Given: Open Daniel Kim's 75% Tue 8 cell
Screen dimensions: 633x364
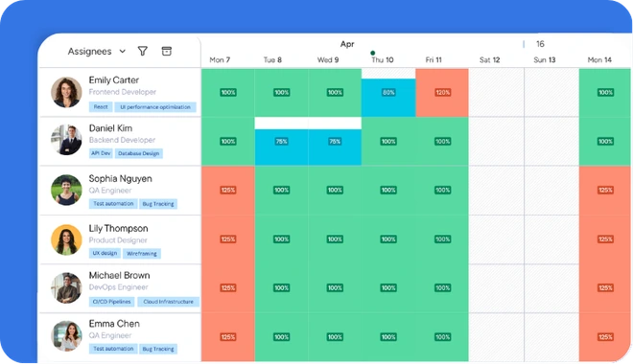Looking at the screenshot, I should point(281,148).
